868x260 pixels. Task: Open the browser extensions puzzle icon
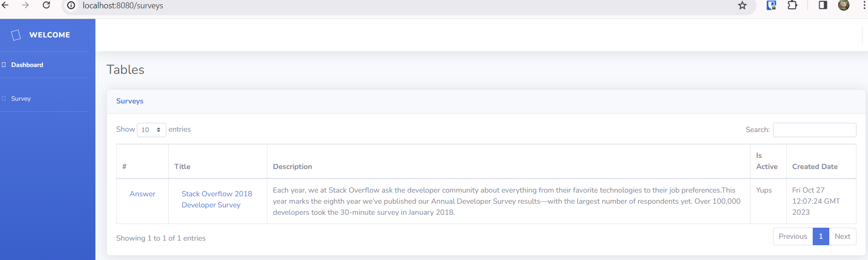point(792,6)
